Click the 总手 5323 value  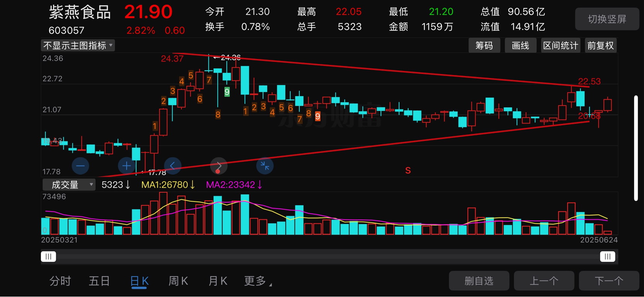[x=350, y=27]
